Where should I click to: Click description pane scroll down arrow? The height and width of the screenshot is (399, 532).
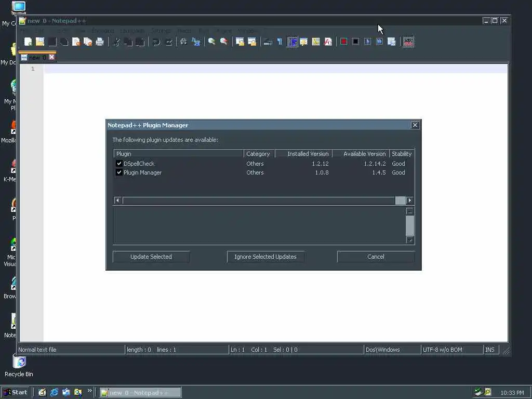coord(410,240)
